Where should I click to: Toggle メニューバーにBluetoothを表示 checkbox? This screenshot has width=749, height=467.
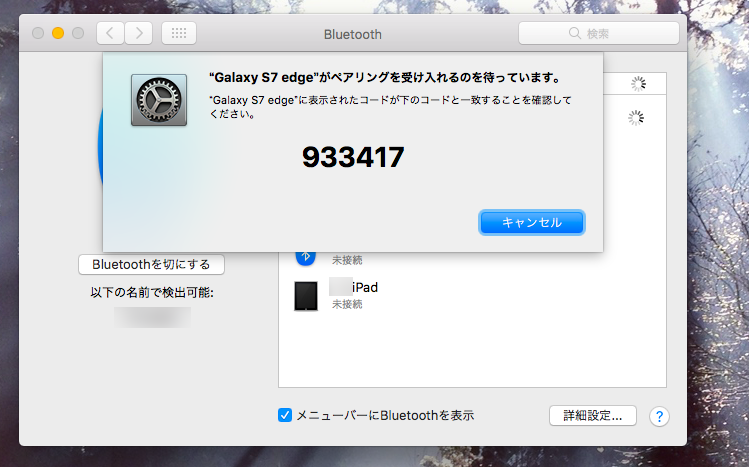[x=285, y=415]
